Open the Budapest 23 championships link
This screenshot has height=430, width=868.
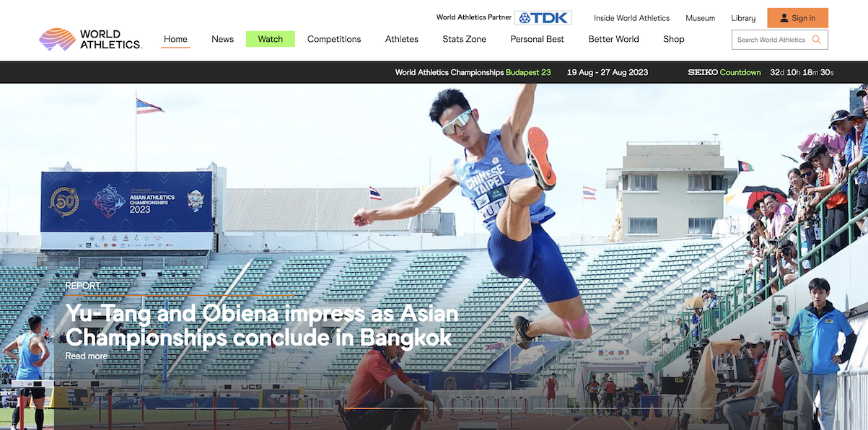pyautogui.click(x=528, y=72)
